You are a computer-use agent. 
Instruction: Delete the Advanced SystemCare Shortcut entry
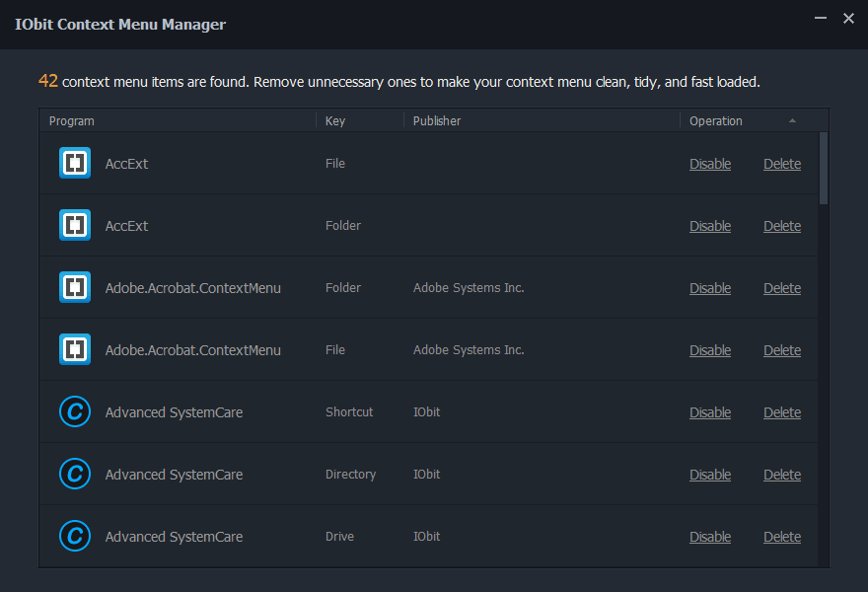click(x=781, y=412)
